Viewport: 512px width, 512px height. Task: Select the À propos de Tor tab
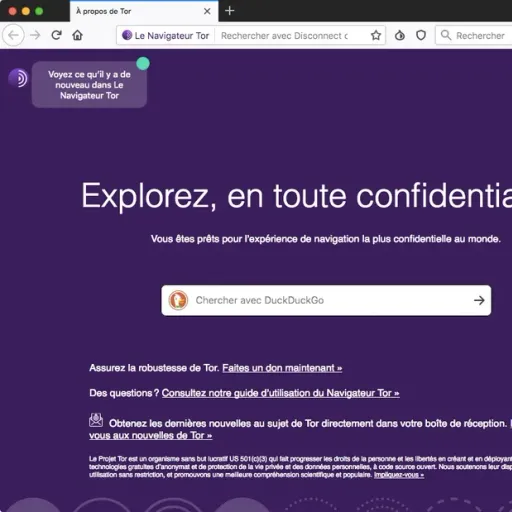[144, 11]
